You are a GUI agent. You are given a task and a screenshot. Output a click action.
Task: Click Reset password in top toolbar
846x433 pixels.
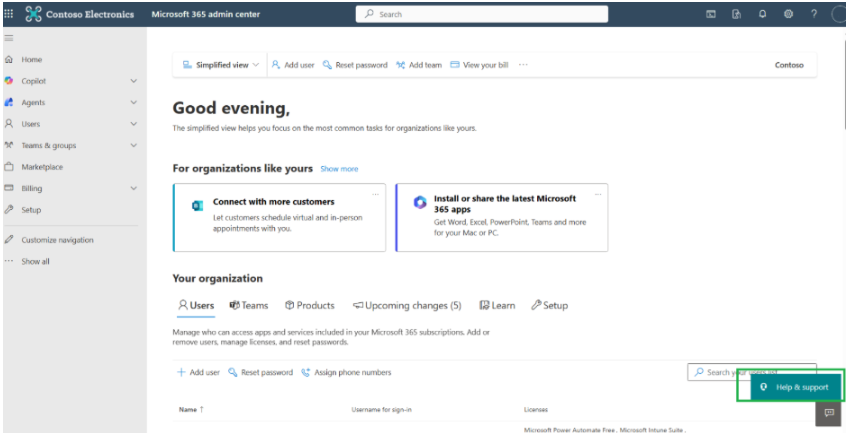click(x=355, y=65)
